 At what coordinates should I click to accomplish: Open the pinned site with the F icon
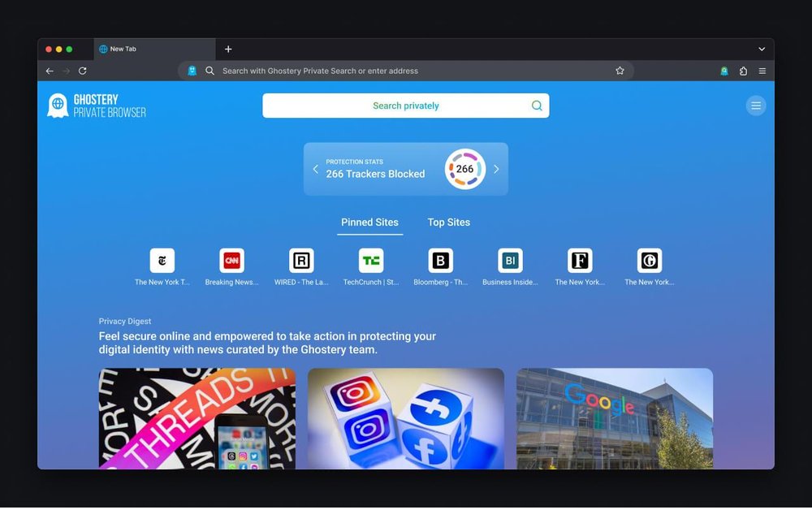coord(580,267)
